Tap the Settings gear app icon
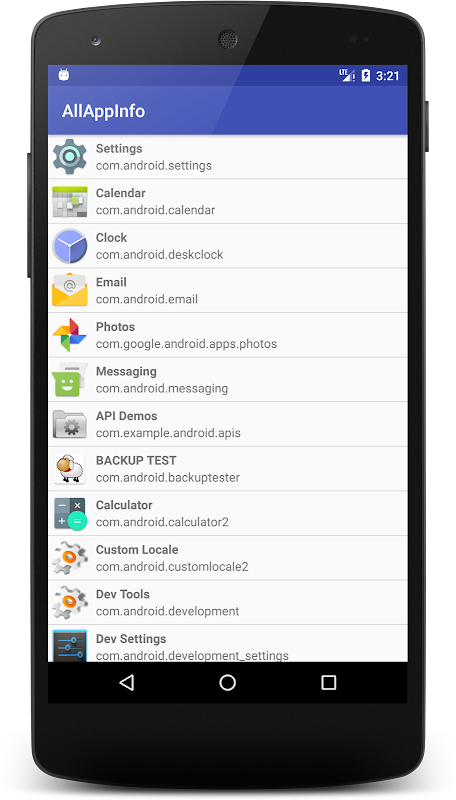 70,157
